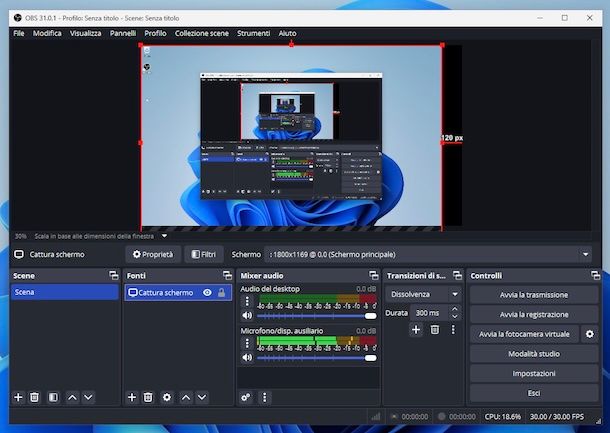610x433 pixels.
Task: Click Avvia la registrazione button
Action: tap(534, 314)
